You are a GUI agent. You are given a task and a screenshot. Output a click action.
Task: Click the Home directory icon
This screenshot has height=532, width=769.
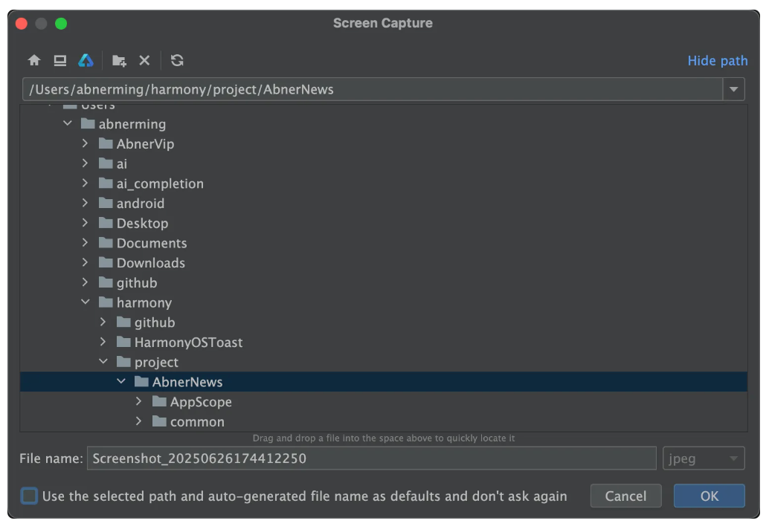point(34,61)
